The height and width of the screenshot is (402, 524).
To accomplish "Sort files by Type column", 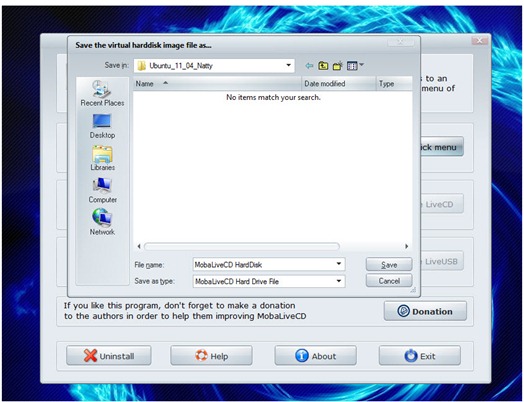I will (394, 84).
